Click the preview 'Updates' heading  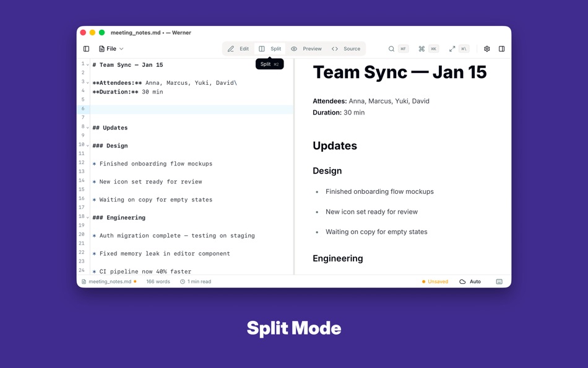335,146
